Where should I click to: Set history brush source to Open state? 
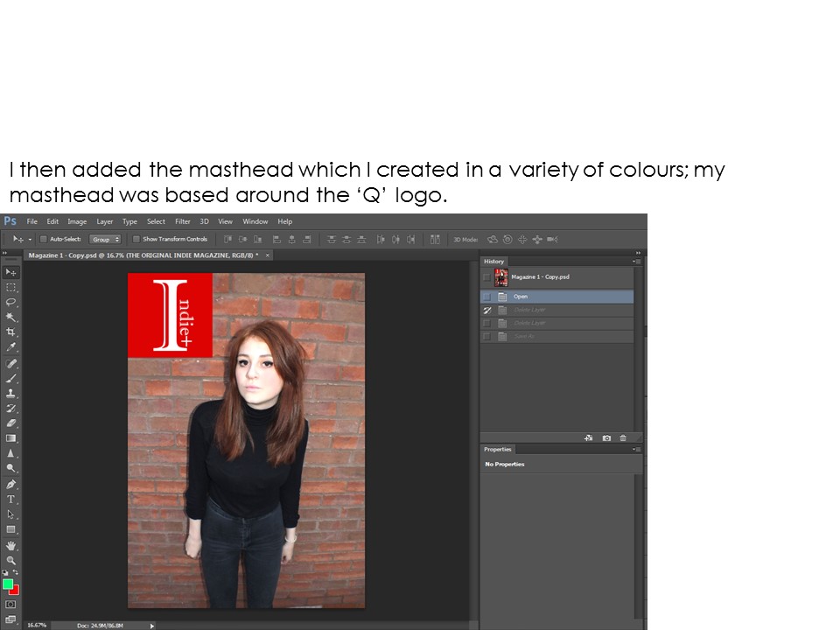[x=486, y=297]
